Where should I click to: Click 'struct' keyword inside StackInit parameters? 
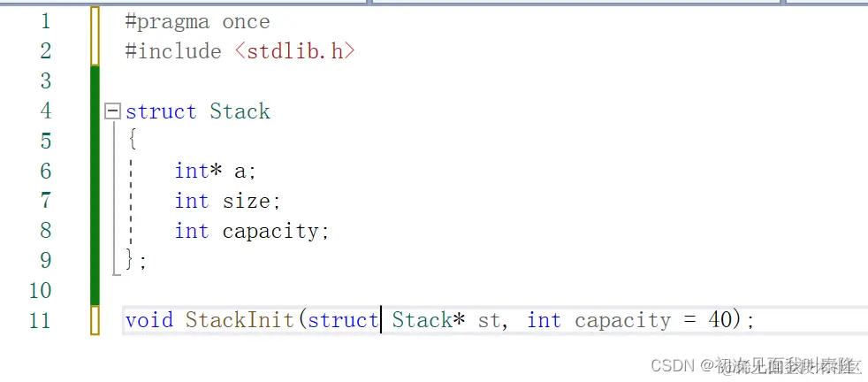(343, 321)
